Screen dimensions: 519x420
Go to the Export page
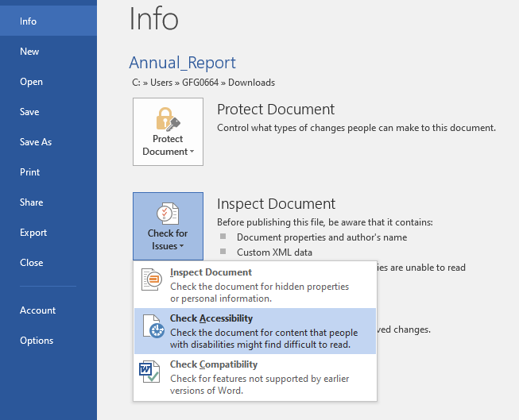[48, 232]
